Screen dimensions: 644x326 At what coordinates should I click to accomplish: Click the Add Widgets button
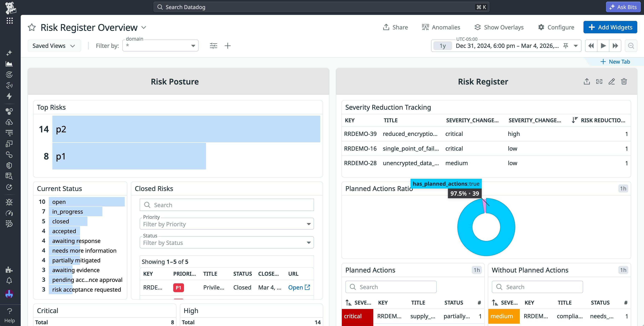pyautogui.click(x=610, y=27)
